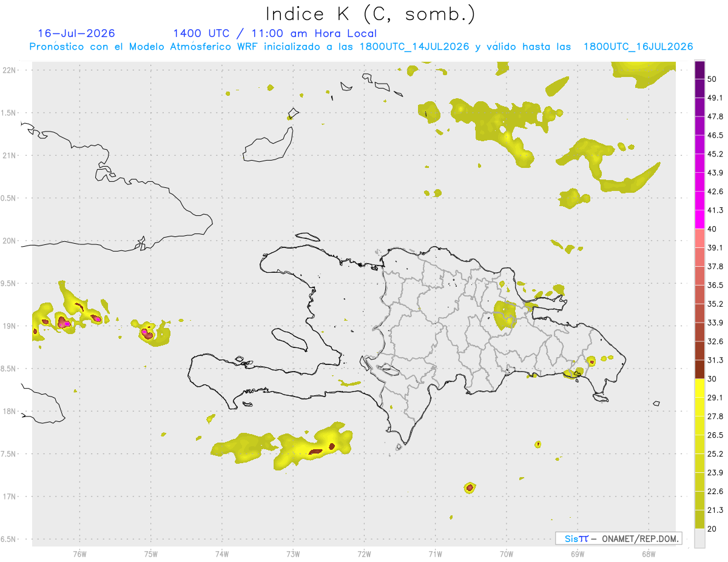Click the Gonâve island outline west of Haiti
The width and height of the screenshot is (728, 562).
289,340
